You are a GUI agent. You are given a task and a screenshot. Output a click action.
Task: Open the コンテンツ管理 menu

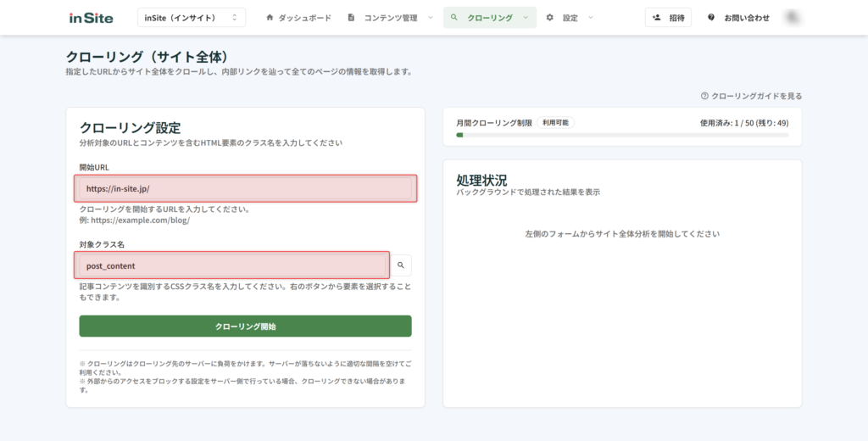point(390,18)
